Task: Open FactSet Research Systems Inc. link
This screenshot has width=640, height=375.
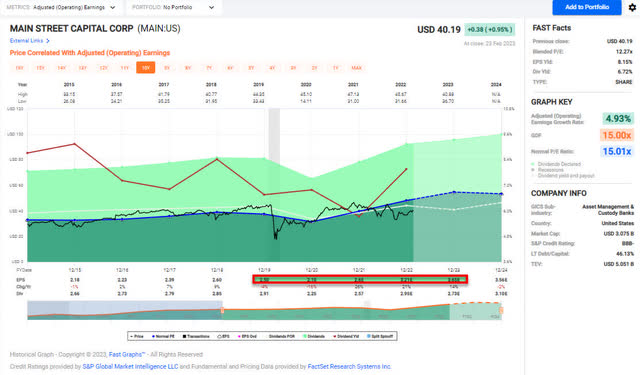Action: [349, 366]
